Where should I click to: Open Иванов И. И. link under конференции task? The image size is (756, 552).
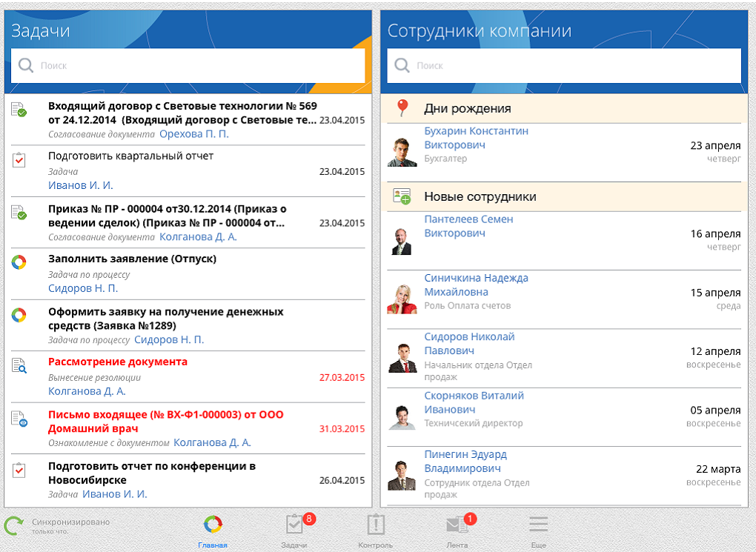tap(115, 494)
